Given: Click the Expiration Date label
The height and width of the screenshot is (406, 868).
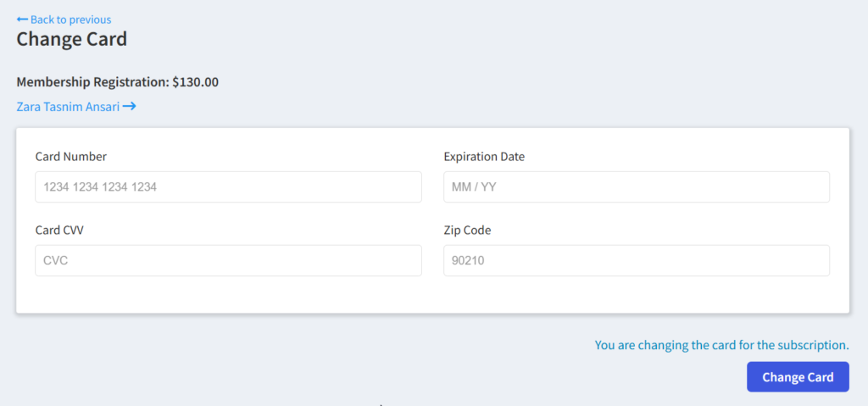Looking at the screenshot, I should pos(484,157).
